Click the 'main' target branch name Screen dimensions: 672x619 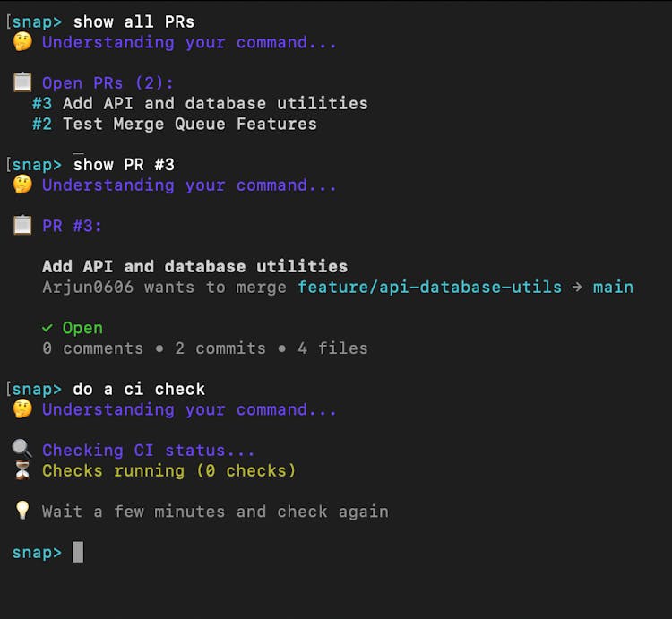click(x=613, y=288)
